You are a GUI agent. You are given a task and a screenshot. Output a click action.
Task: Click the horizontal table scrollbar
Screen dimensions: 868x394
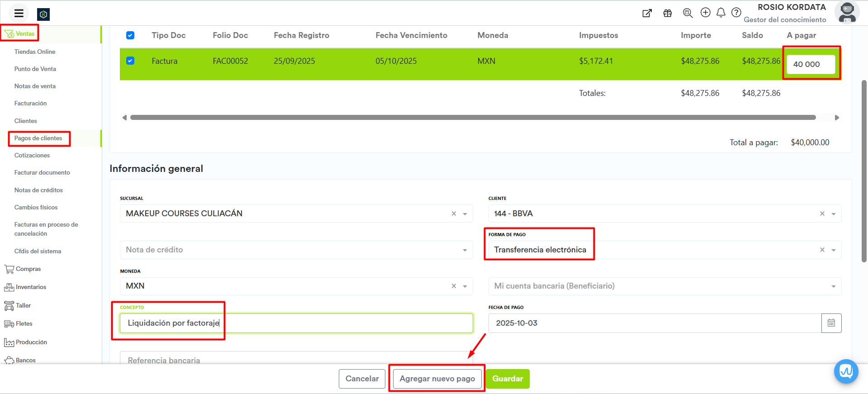pyautogui.click(x=473, y=118)
